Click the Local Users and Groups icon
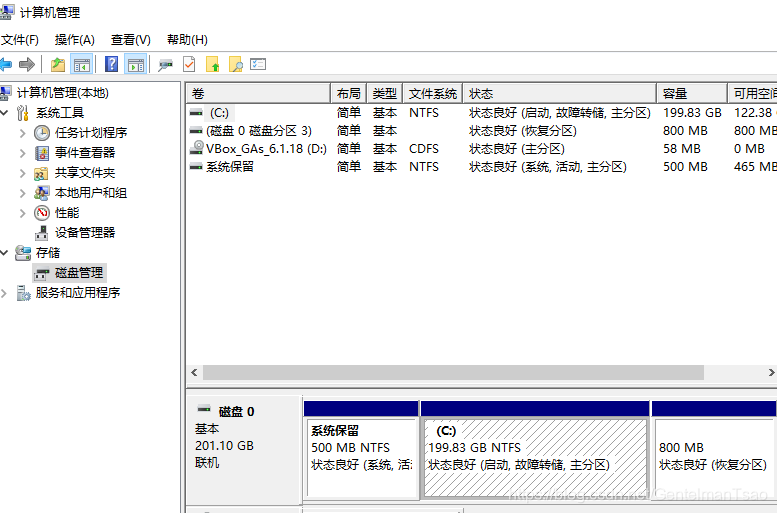Image resolution: width=777 pixels, height=513 pixels. (x=42, y=193)
